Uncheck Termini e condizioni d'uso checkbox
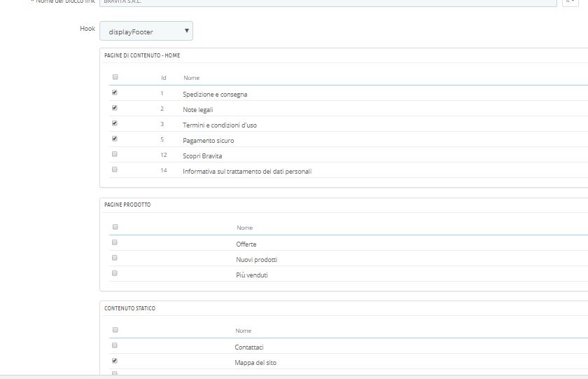 click(115, 123)
